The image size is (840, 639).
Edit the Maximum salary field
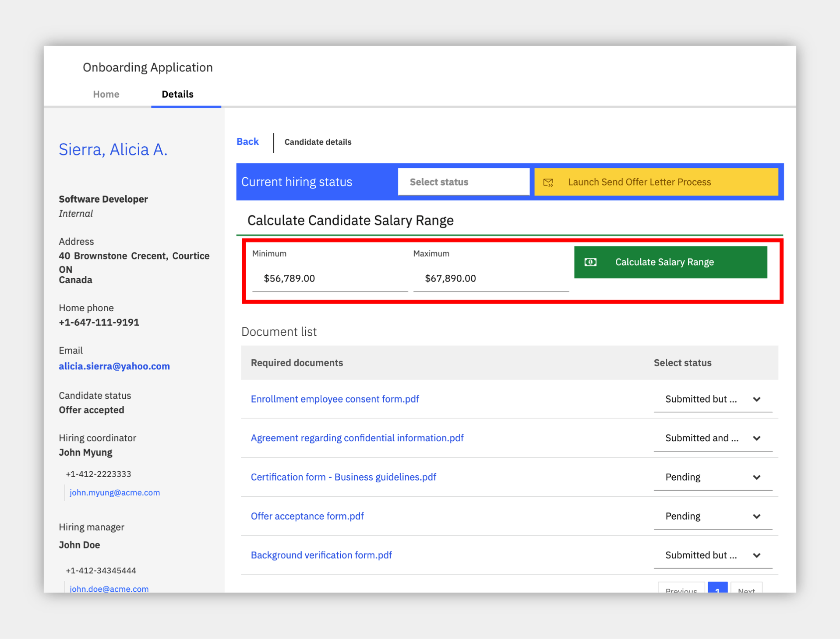[x=491, y=278]
